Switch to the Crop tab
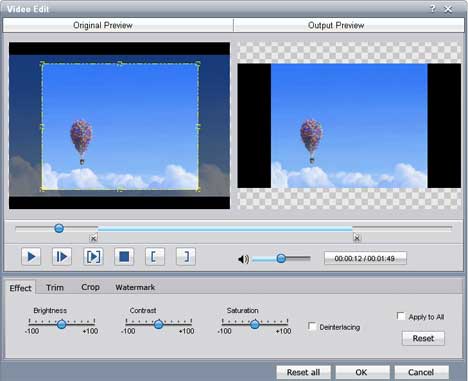This screenshot has width=468, height=381. 90,287
